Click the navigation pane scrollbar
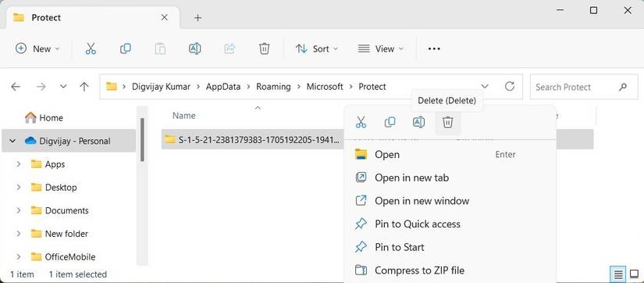 142,140
